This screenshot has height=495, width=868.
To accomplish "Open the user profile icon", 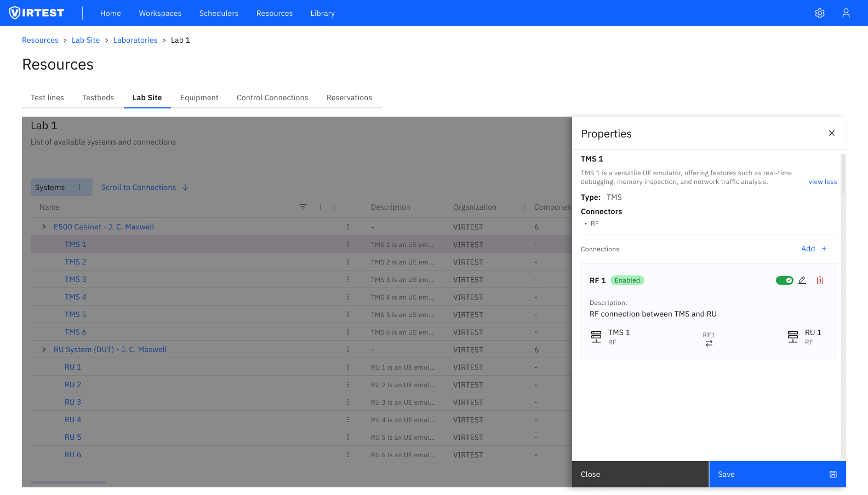I will pos(846,13).
